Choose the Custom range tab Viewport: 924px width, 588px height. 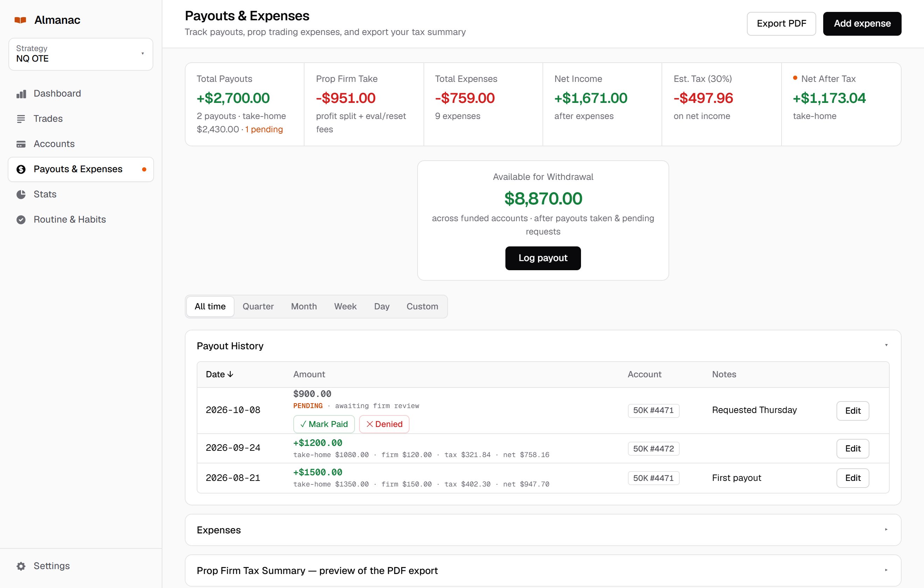tap(422, 306)
